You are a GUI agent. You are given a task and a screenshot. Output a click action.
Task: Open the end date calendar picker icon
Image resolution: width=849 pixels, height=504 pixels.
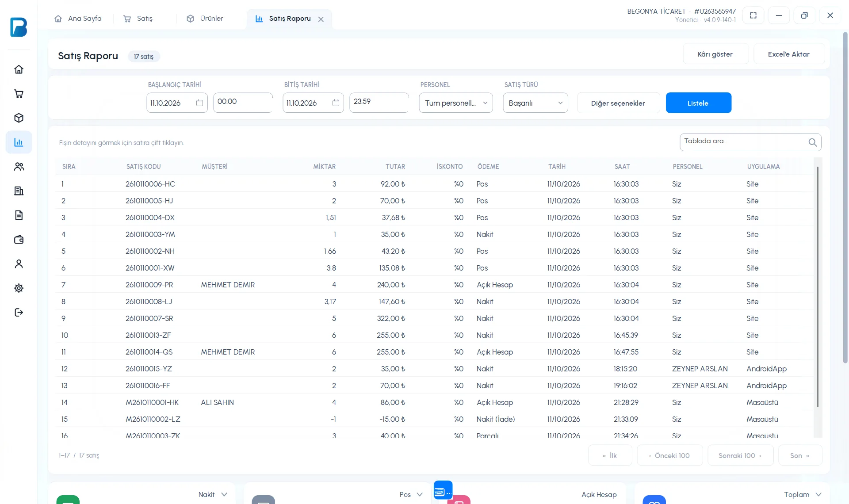[x=336, y=103]
